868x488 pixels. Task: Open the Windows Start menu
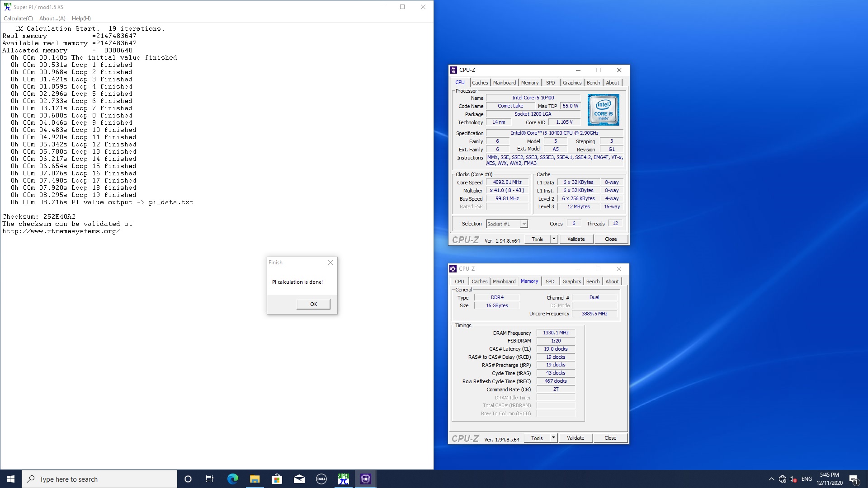click(x=11, y=479)
